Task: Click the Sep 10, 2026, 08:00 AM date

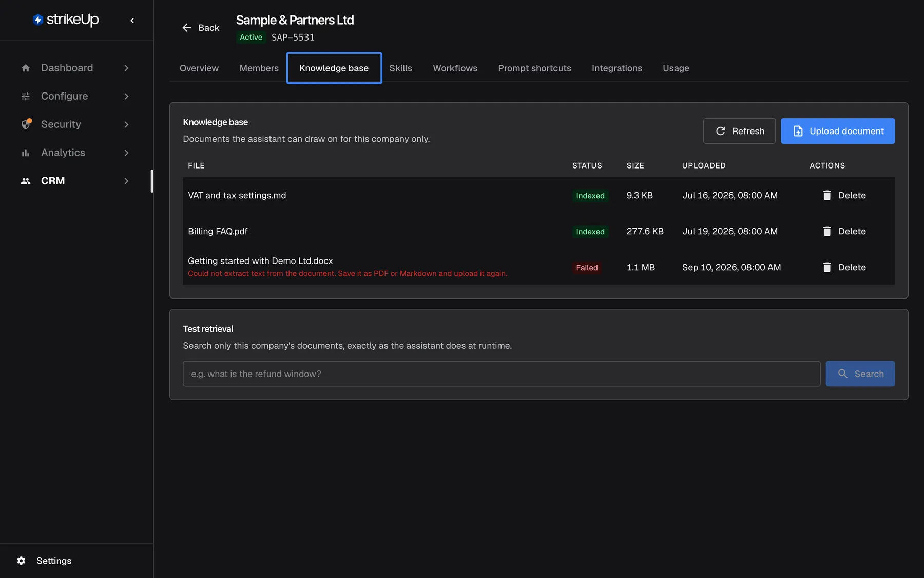Action: 731,267
